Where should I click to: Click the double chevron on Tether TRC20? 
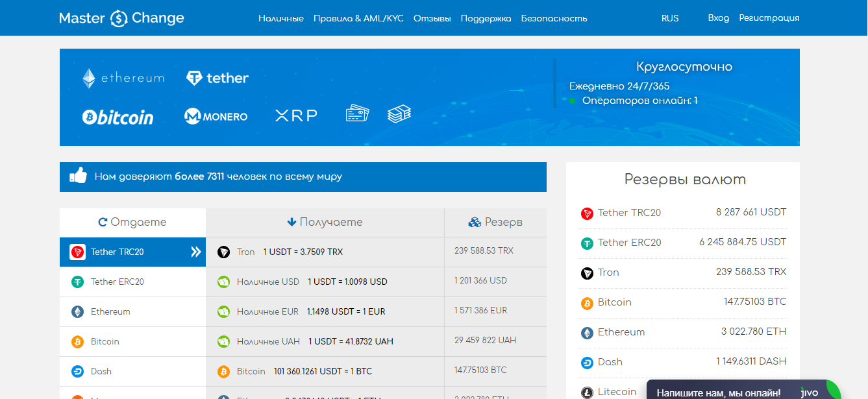(x=195, y=252)
